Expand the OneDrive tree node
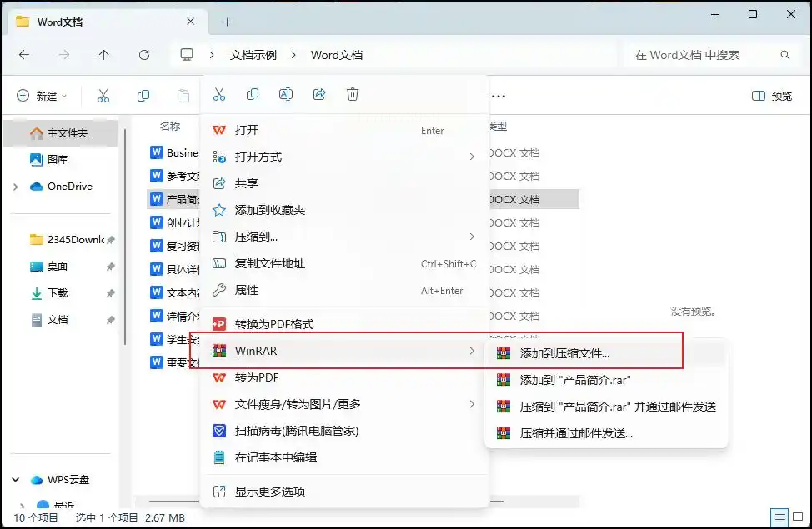 pos(16,187)
